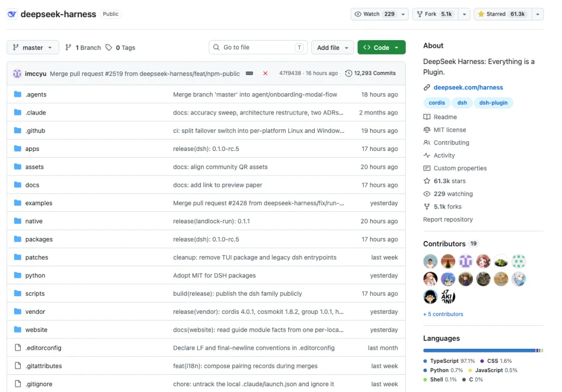
Task: Open commit 'Adopt MIT for DSH packages'
Action: click(214, 275)
